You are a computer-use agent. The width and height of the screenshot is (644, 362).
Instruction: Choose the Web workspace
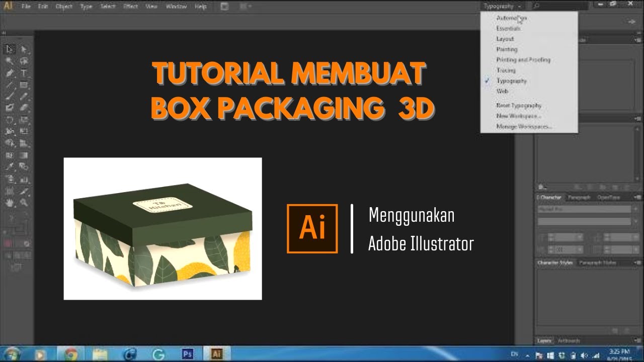click(x=502, y=91)
